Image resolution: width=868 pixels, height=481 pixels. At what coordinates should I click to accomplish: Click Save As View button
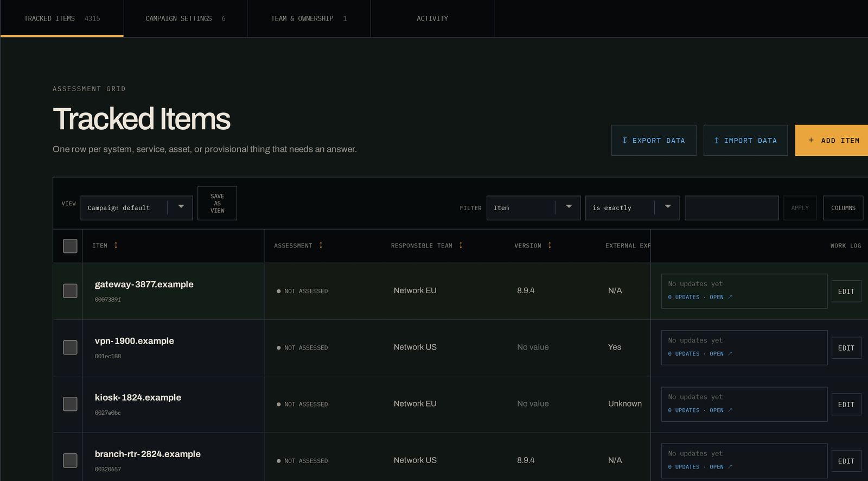point(217,203)
